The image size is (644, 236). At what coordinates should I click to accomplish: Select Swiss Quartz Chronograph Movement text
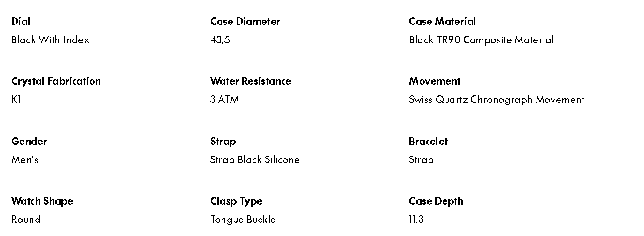(497, 100)
